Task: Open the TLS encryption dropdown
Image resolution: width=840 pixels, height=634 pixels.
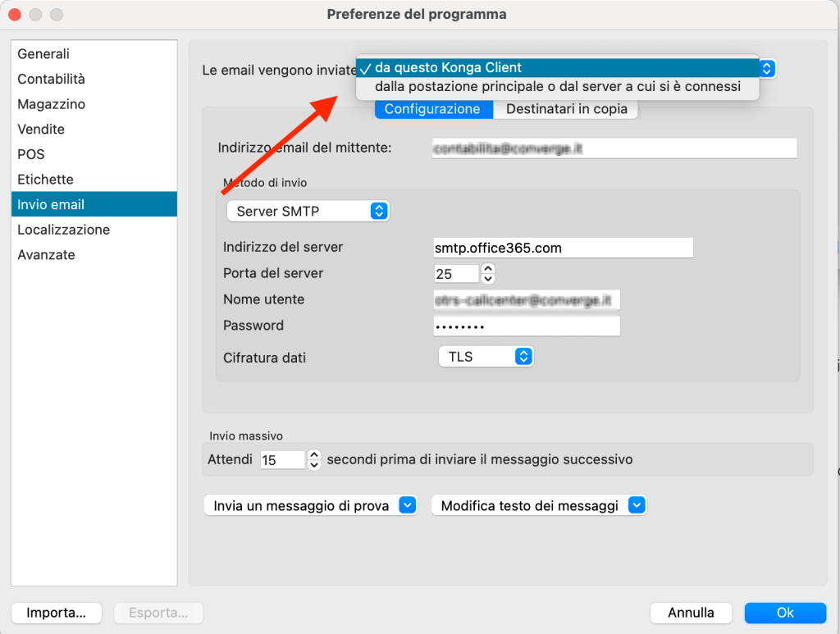Action: tap(486, 356)
